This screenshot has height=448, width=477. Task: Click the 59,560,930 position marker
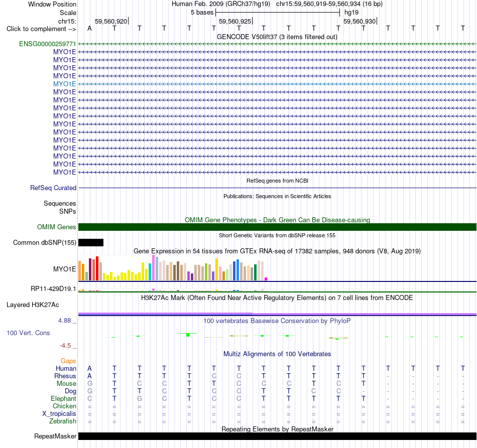[x=360, y=21]
